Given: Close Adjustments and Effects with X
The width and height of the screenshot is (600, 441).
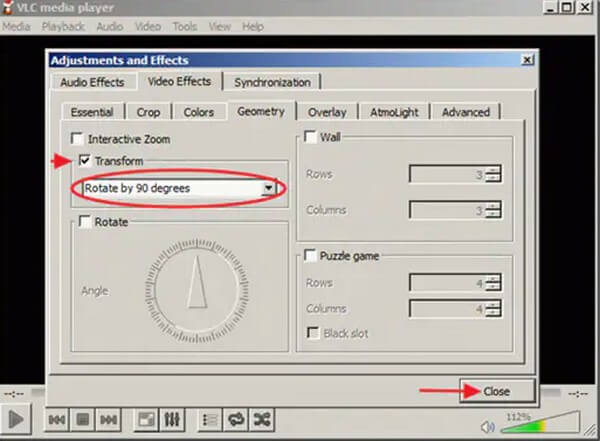Looking at the screenshot, I should (x=527, y=60).
